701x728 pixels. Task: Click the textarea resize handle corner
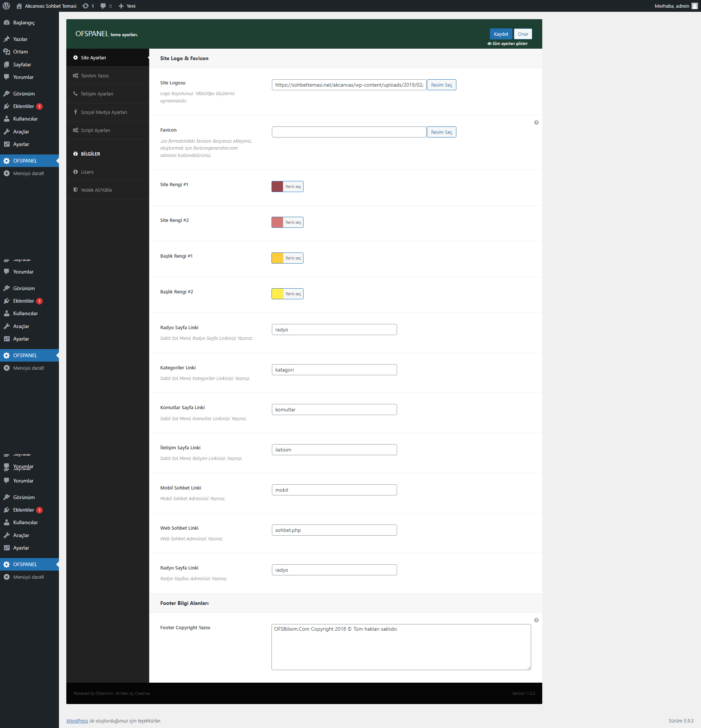click(x=529, y=668)
